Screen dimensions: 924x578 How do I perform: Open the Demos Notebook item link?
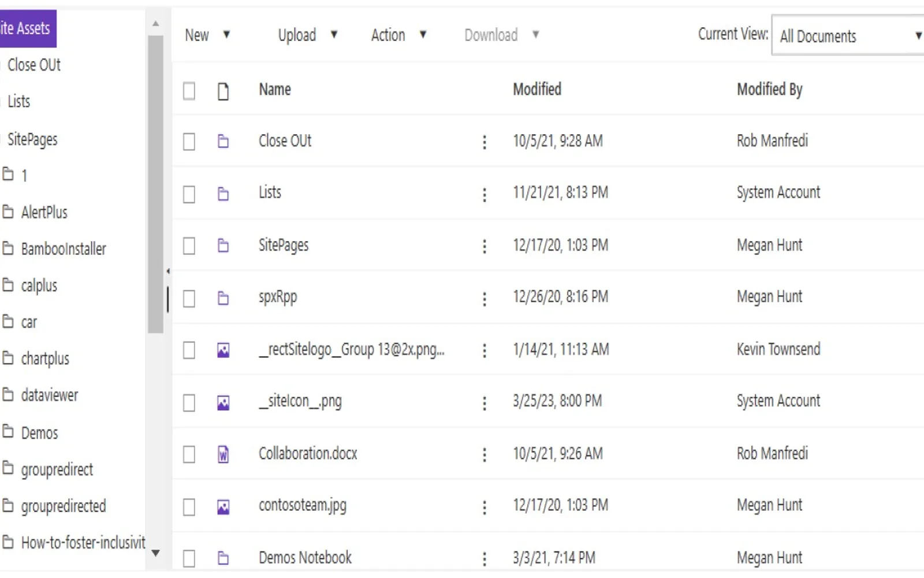(305, 558)
